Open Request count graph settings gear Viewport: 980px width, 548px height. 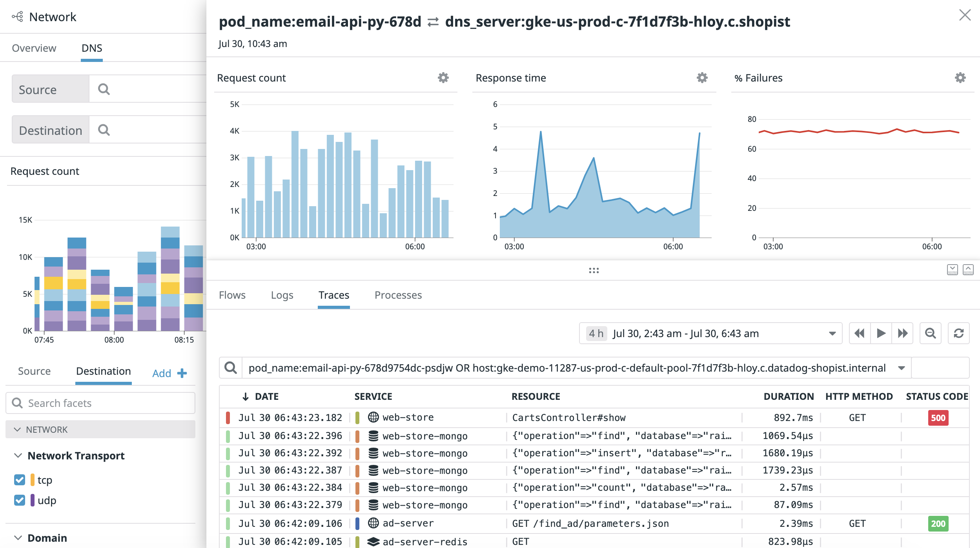pyautogui.click(x=443, y=78)
